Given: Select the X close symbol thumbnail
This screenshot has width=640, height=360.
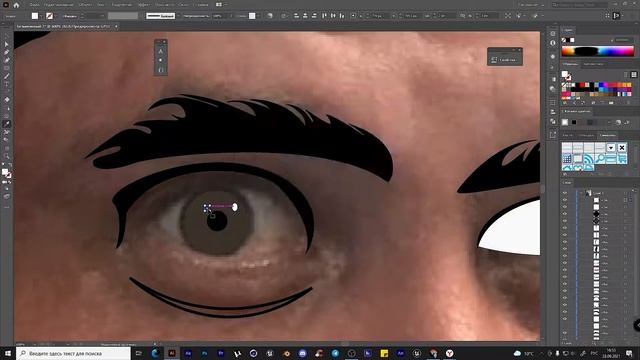Looking at the screenshot, I should tap(622, 147).
